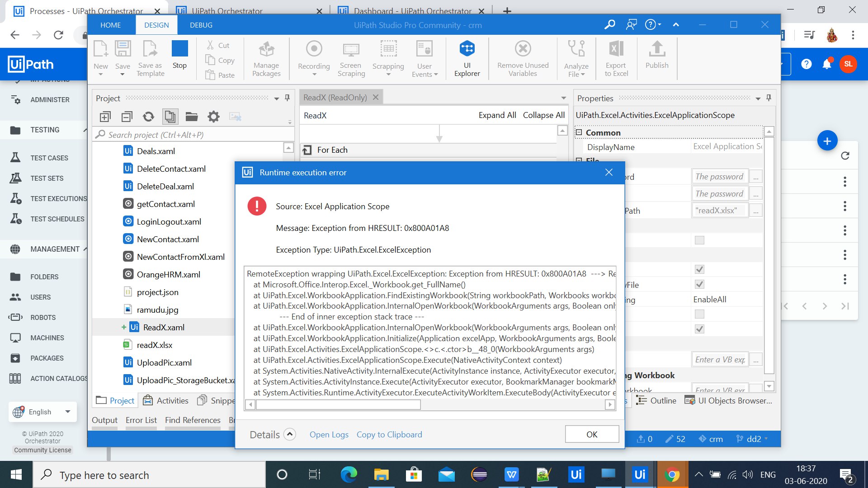The width and height of the screenshot is (868, 488).
Task: Open ROBOTS in Orchestrator sidebar
Action: 43,317
